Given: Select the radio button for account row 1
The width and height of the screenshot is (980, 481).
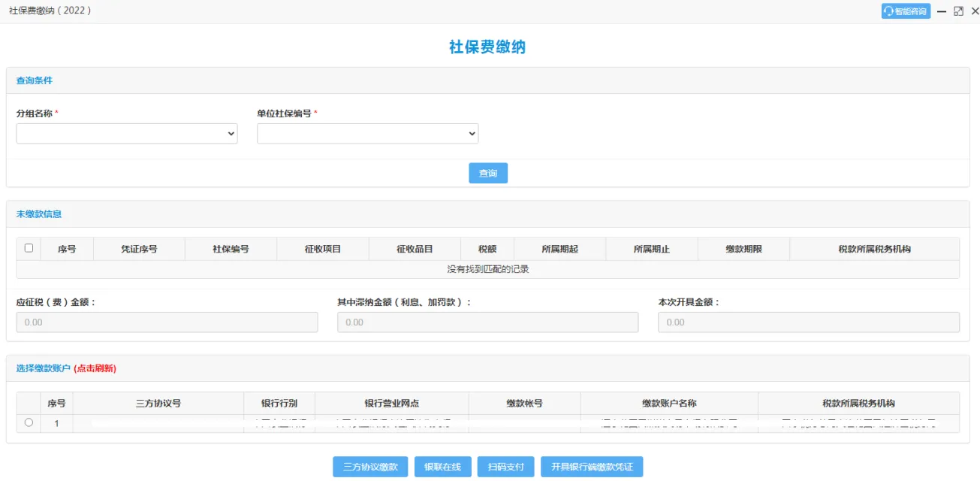Looking at the screenshot, I should pos(29,422).
